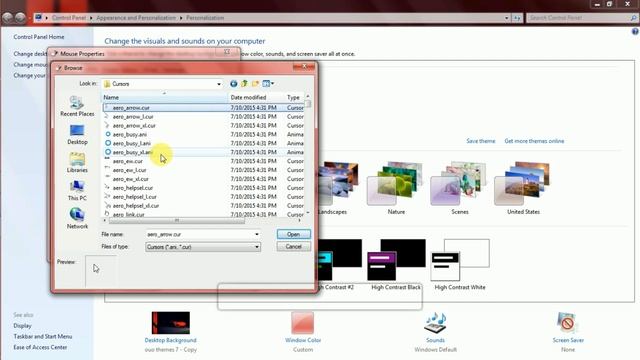
Task: Select the High Contrast Black theme
Action: tap(396, 265)
